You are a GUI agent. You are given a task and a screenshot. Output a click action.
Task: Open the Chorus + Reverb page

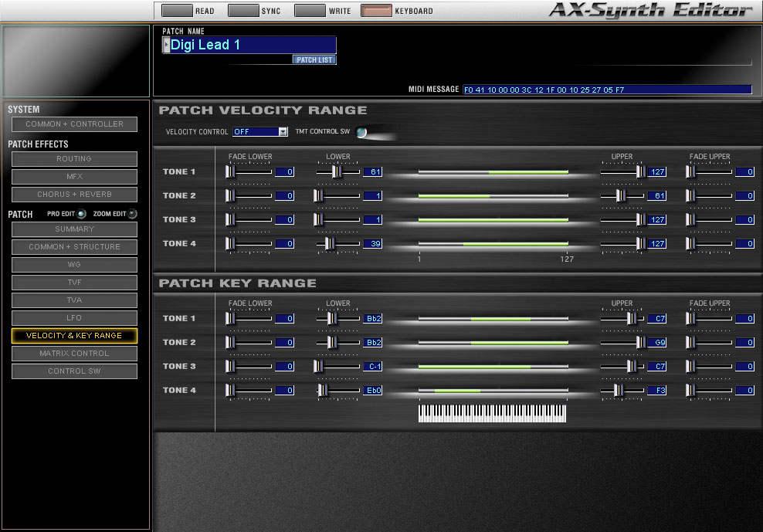tap(74, 195)
